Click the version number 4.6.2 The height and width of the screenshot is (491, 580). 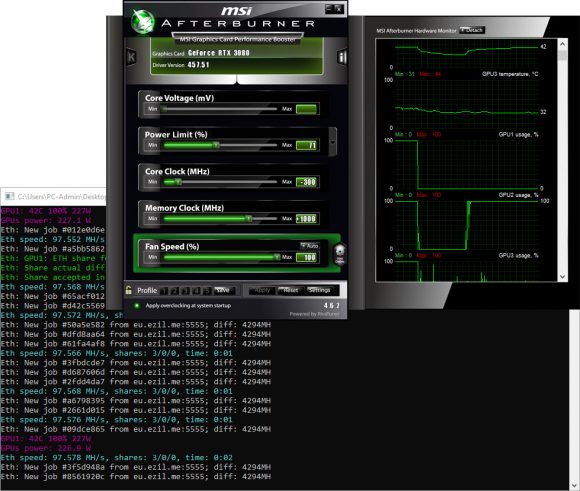click(331, 305)
